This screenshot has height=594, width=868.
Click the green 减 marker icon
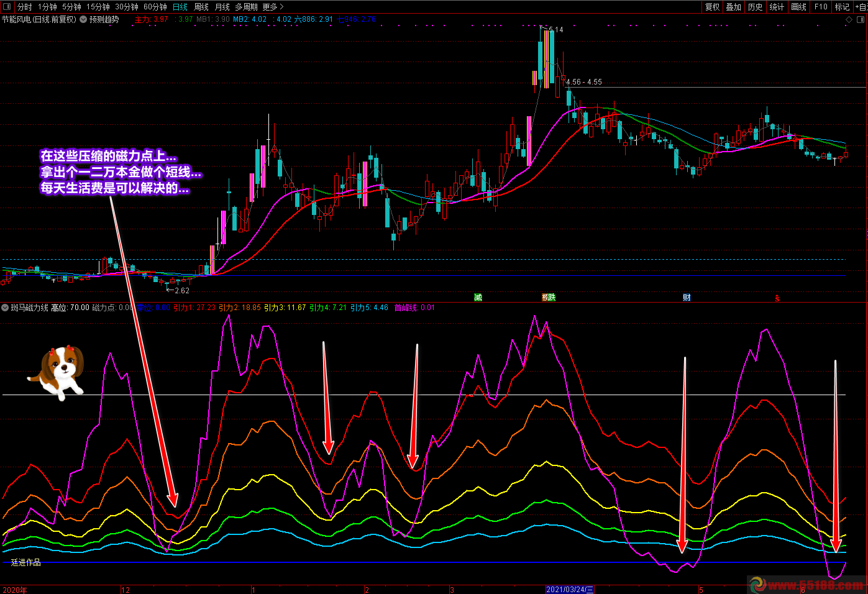(478, 298)
